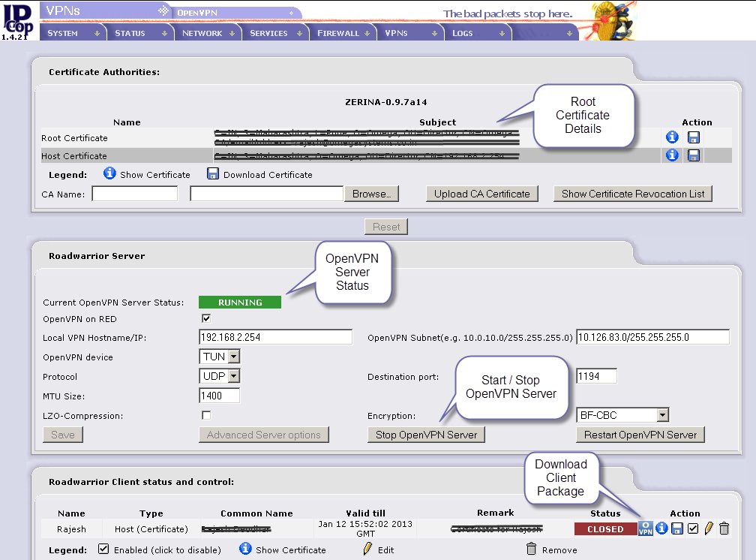
Task: Show the Root Certificate details icon
Action: (672, 137)
